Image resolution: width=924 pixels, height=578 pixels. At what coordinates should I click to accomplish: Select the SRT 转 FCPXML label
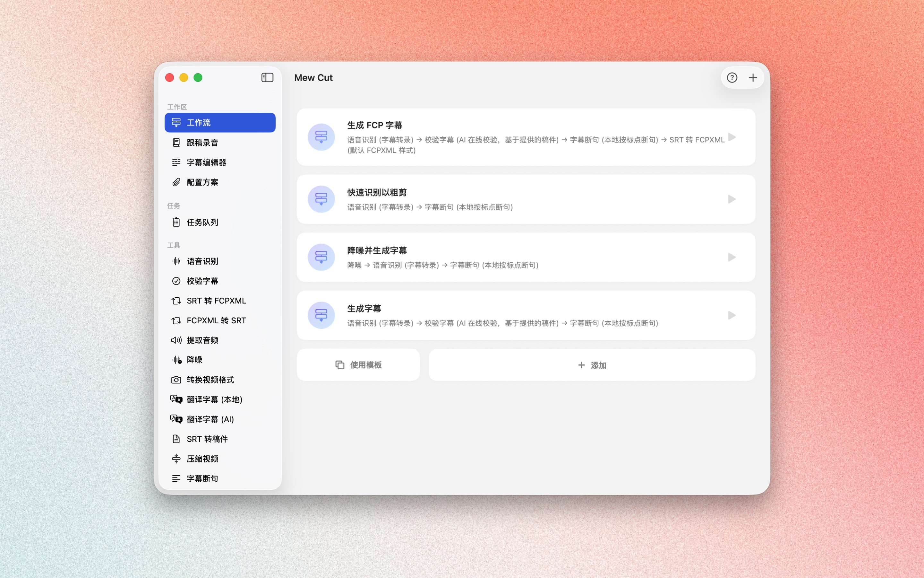[x=217, y=301]
